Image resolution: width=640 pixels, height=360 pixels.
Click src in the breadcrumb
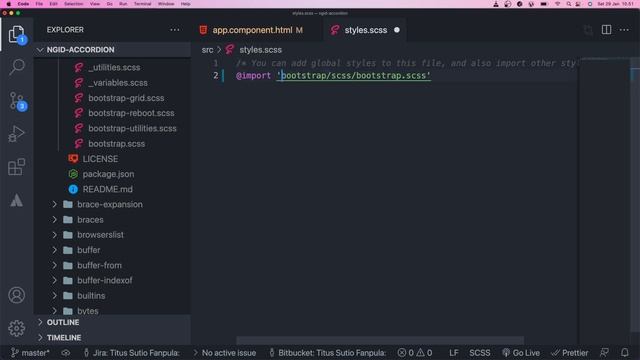pos(207,50)
